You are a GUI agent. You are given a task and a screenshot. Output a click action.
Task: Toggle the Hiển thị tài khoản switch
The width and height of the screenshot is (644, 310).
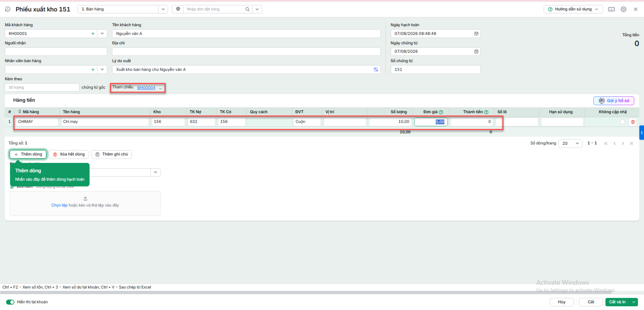[x=10, y=302]
